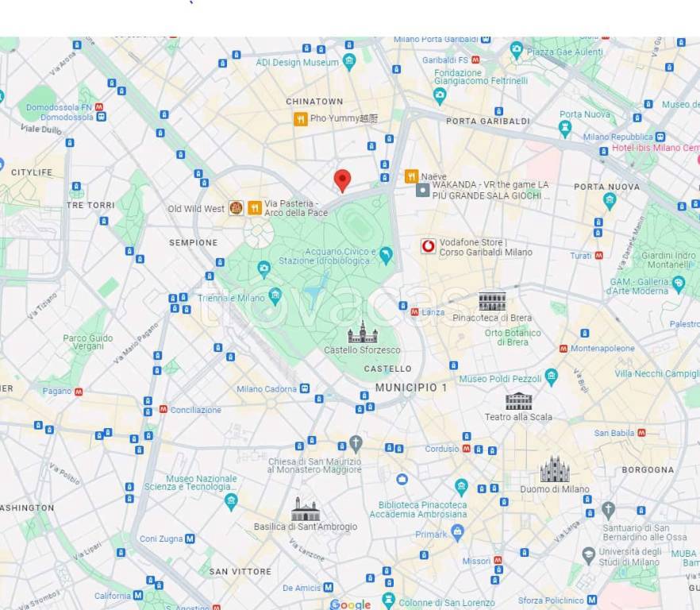Click GAM Galleria d'Arte Moderna icon

coord(679,284)
